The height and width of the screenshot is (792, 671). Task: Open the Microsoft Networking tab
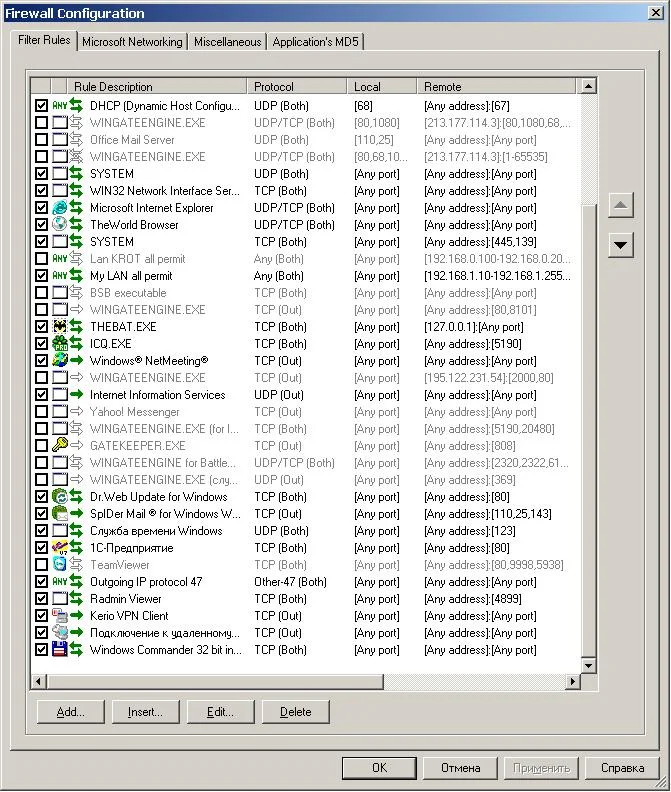pyautogui.click(x=132, y=42)
